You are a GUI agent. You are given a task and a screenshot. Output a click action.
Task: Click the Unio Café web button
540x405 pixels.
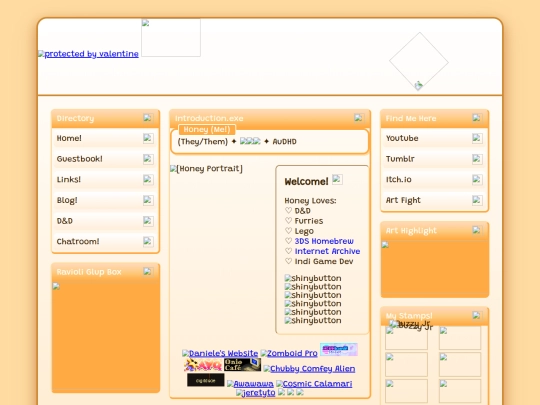point(242,365)
